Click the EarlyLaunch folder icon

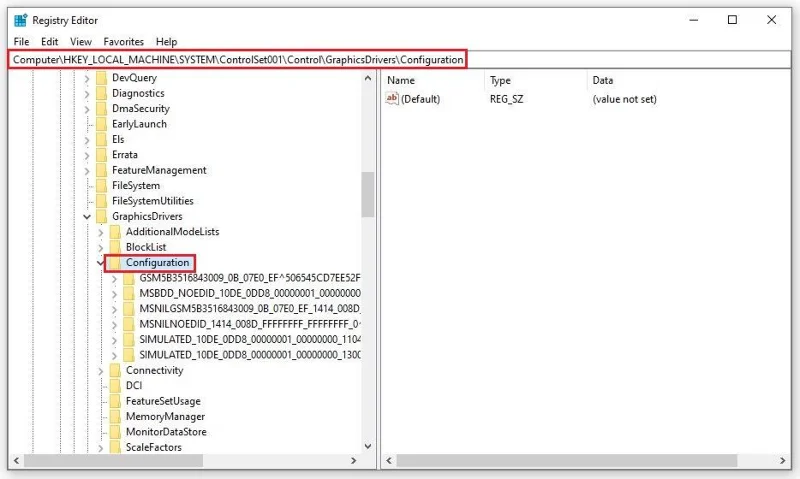102,124
